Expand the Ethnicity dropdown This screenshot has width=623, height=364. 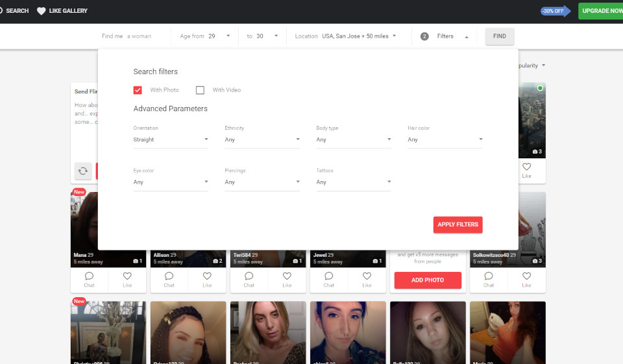click(262, 140)
